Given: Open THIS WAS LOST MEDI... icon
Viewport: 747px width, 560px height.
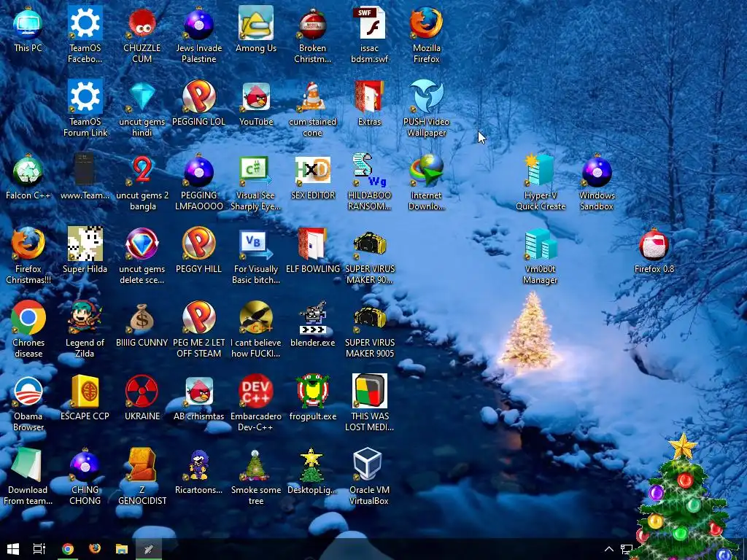Looking at the screenshot, I should pos(369,392).
